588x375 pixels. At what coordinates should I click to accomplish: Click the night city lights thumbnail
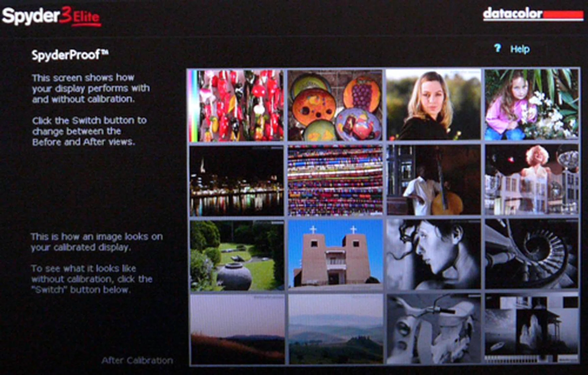[x=237, y=181]
